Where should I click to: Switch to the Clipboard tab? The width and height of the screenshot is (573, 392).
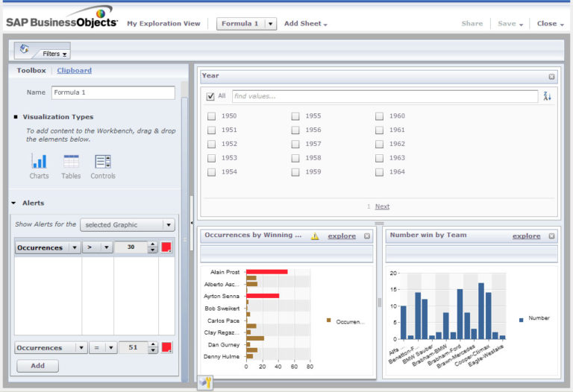(x=75, y=71)
